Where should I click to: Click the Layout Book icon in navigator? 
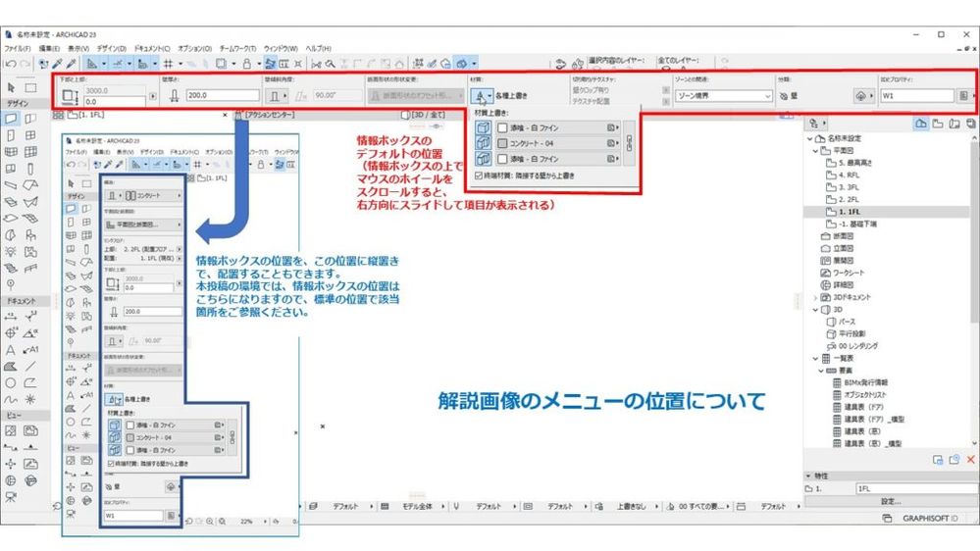click(954, 124)
